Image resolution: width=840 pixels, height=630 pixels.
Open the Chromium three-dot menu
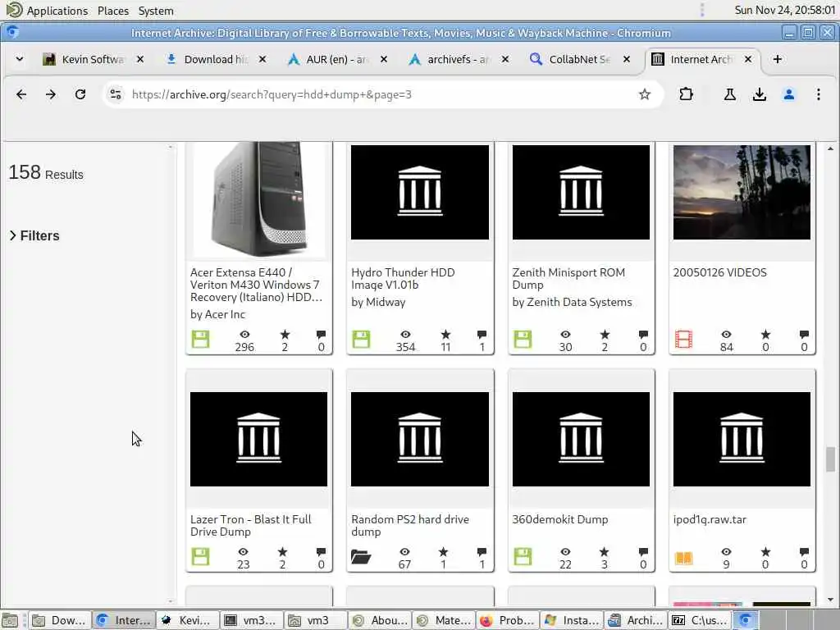pos(818,95)
